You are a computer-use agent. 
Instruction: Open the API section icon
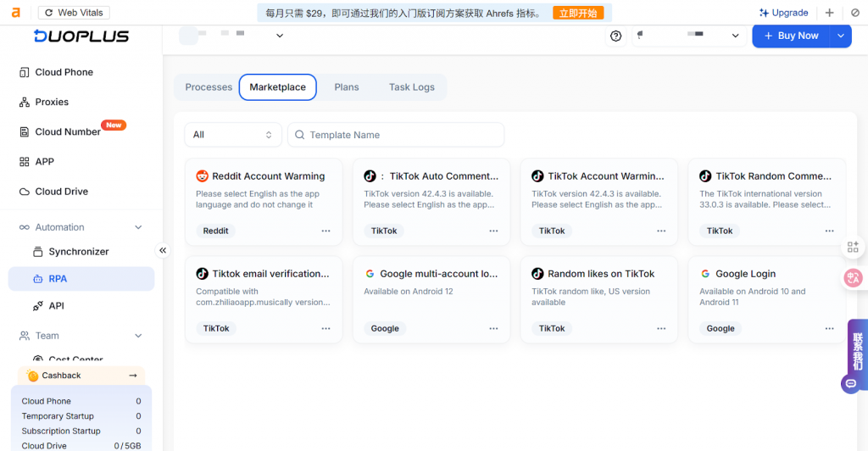tap(38, 306)
